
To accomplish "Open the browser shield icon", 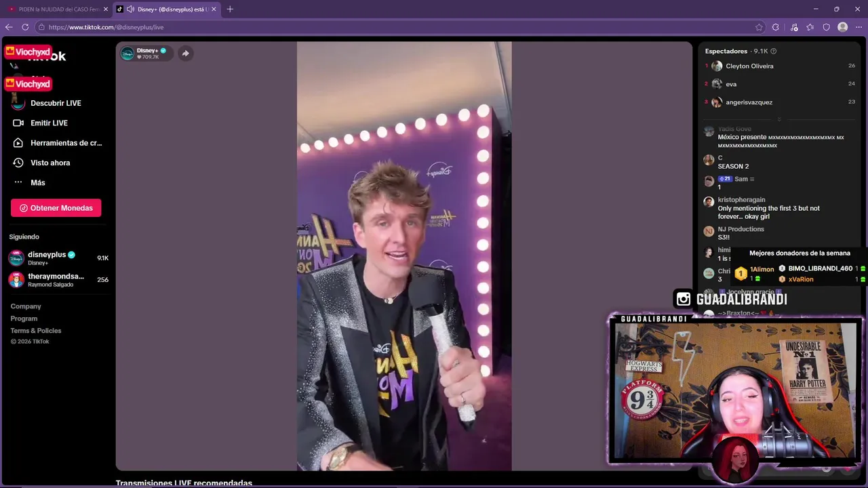I will coord(827,27).
